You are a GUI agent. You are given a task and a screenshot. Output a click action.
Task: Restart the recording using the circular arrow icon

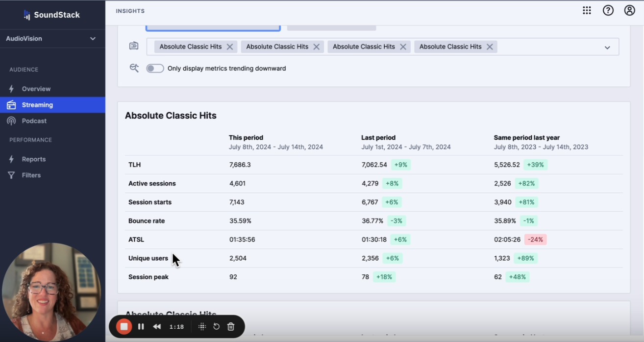[x=216, y=326]
